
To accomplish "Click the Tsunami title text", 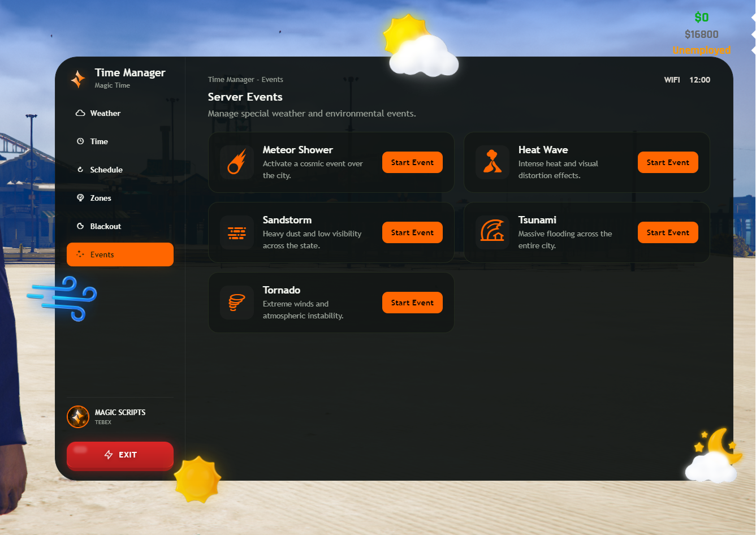I will (537, 220).
